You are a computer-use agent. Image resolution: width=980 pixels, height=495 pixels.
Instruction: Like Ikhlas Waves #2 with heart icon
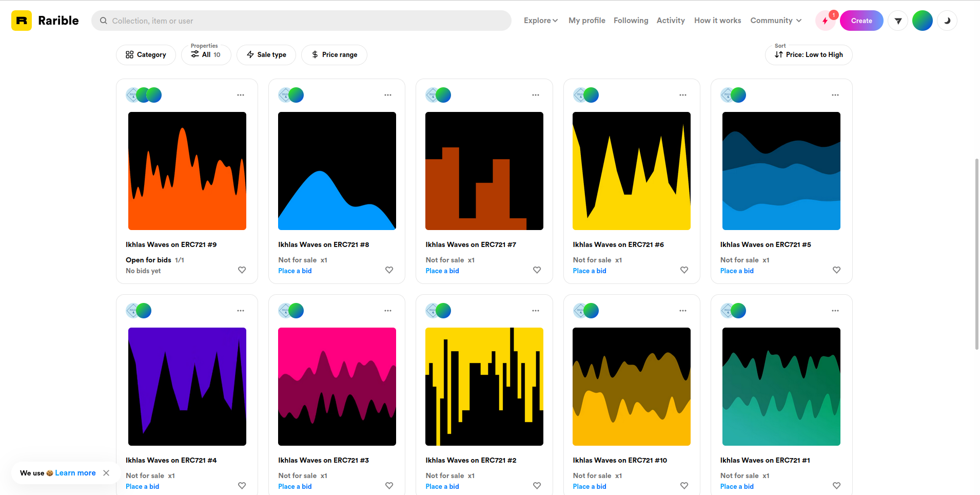(x=537, y=486)
